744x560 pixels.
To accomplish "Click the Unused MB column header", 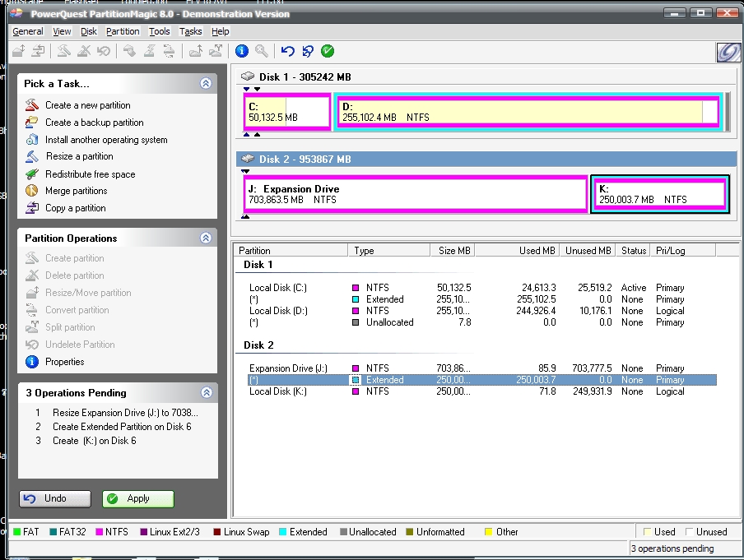I will point(588,250).
